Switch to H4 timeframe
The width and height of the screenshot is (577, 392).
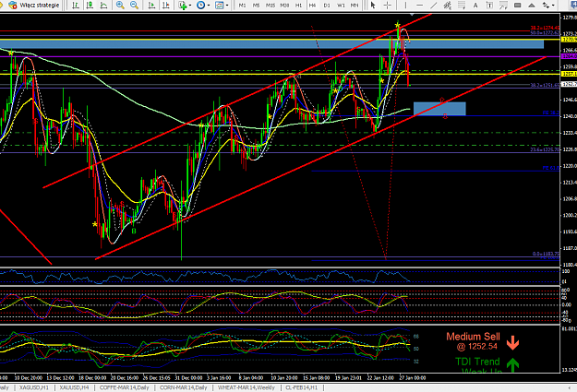click(312, 6)
